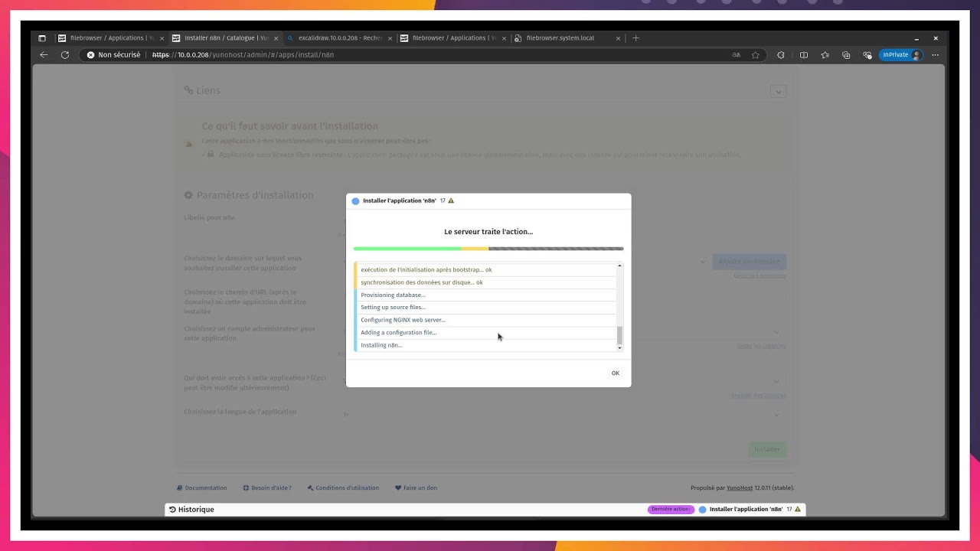Expand the Liens section chevron
The height and width of the screenshot is (551, 980).
pos(778,92)
